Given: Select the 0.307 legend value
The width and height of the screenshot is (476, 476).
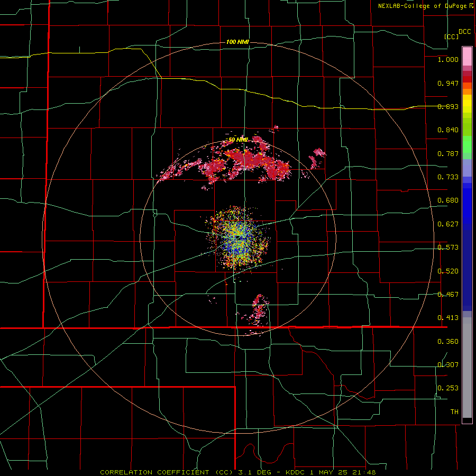Looking at the screenshot, I should tap(448, 365).
